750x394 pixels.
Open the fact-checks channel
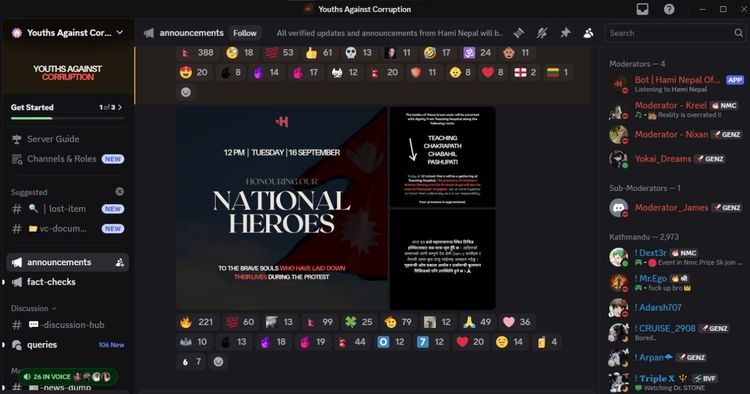(x=67, y=282)
